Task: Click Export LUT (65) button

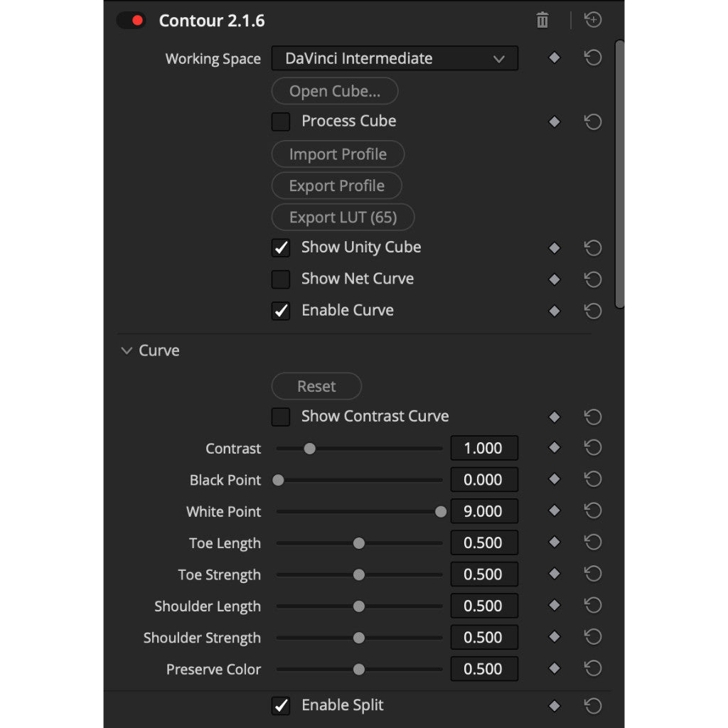Action: [x=343, y=218]
